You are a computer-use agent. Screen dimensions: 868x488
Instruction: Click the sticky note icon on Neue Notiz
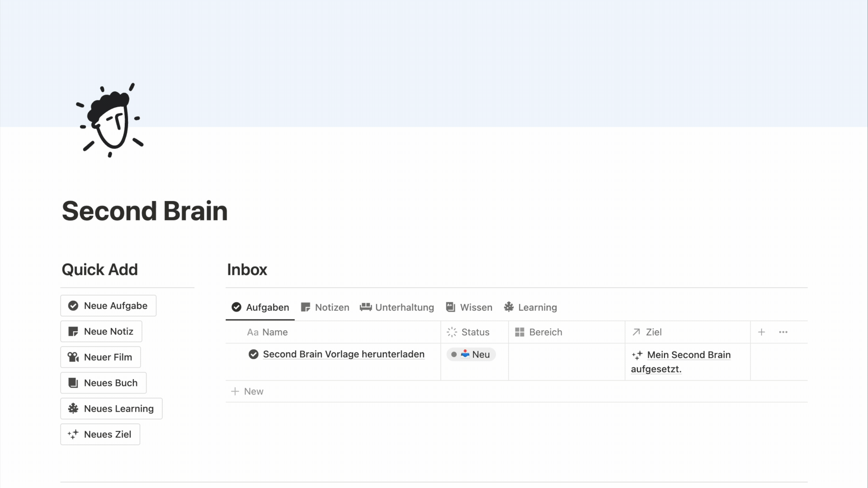[73, 331]
